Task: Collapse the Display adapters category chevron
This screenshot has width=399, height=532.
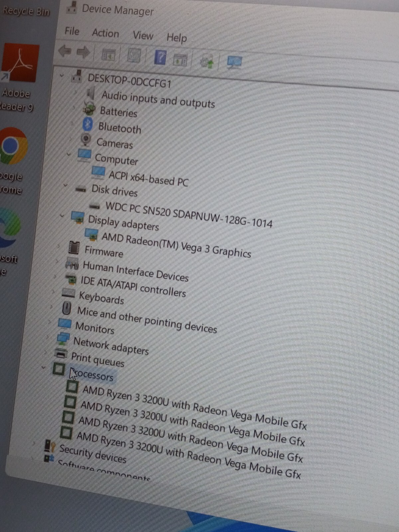Action: click(62, 215)
